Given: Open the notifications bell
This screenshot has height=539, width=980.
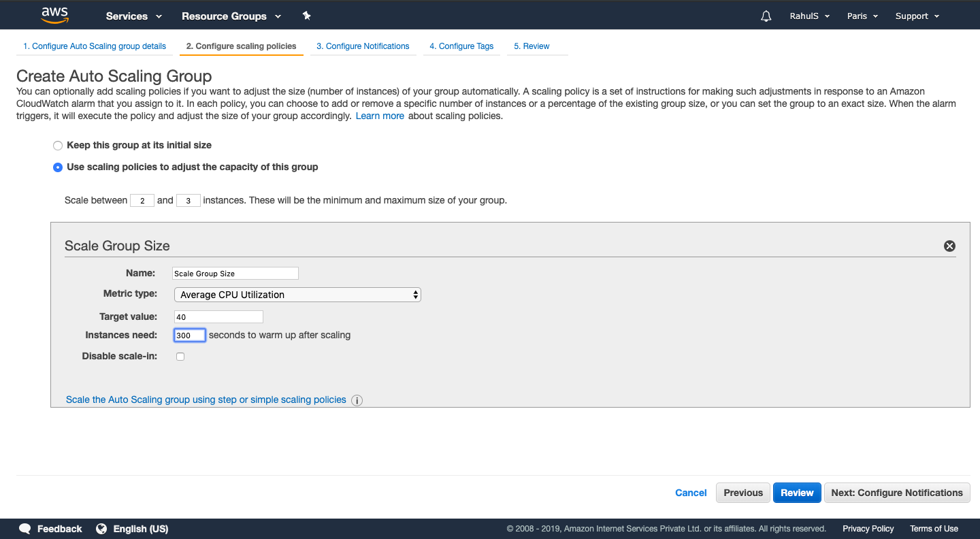Looking at the screenshot, I should point(766,15).
